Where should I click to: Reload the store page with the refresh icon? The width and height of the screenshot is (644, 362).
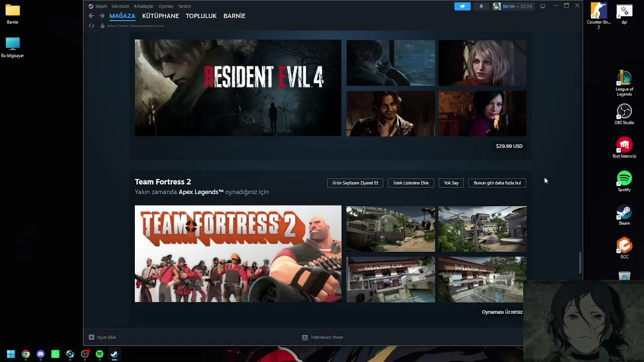point(91,26)
